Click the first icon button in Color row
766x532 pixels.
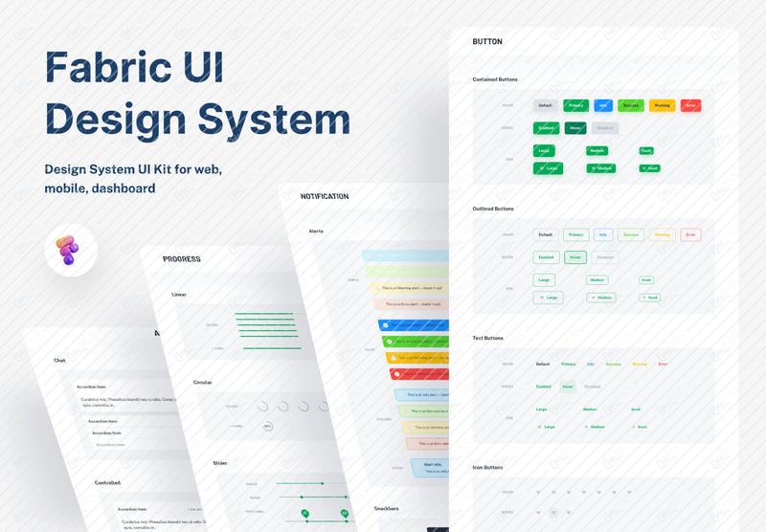[538, 492]
